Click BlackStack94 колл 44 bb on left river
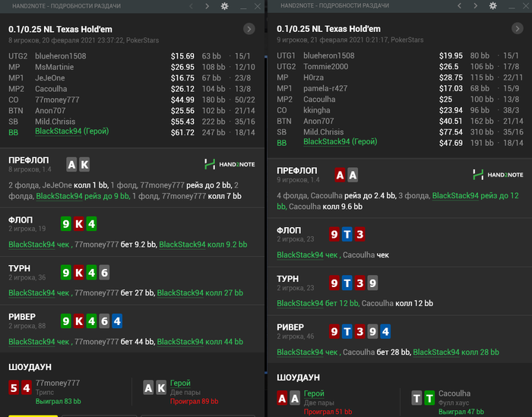The height and width of the screenshot is (417, 532). click(200, 342)
